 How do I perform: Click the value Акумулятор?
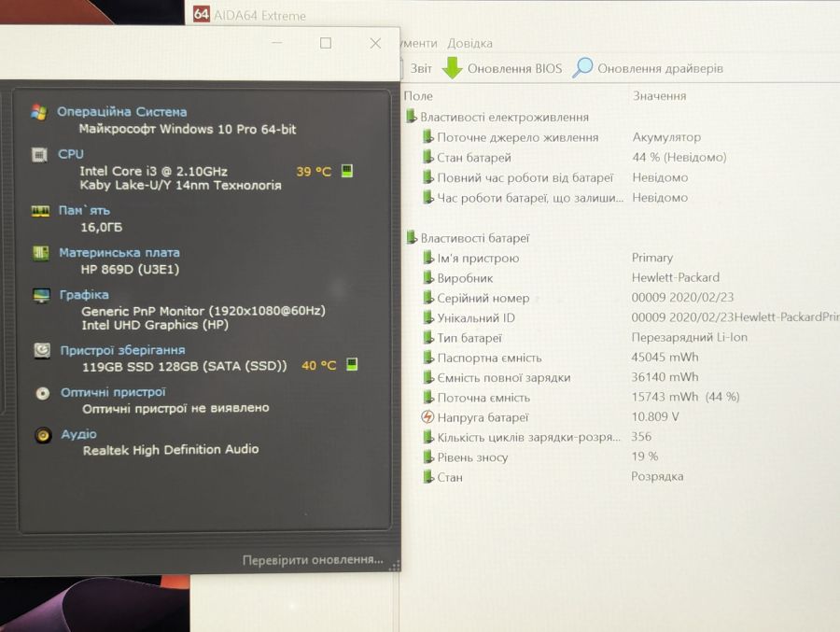click(667, 137)
